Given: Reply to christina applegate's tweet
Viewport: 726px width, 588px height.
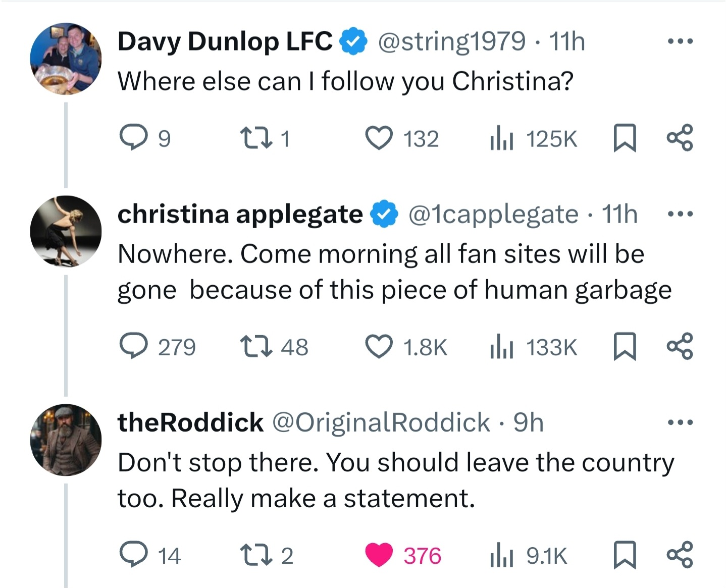Looking at the screenshot, I should click(x=133, y=347).
